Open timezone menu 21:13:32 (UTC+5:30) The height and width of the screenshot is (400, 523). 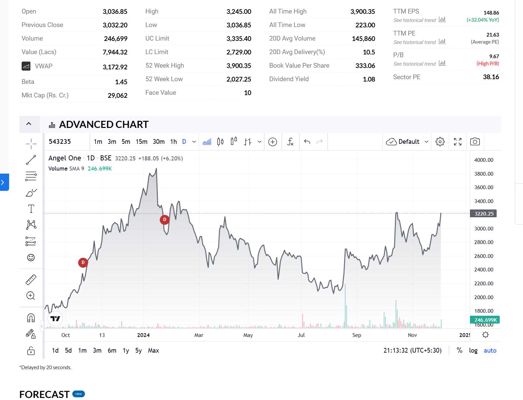click(413, 351)
